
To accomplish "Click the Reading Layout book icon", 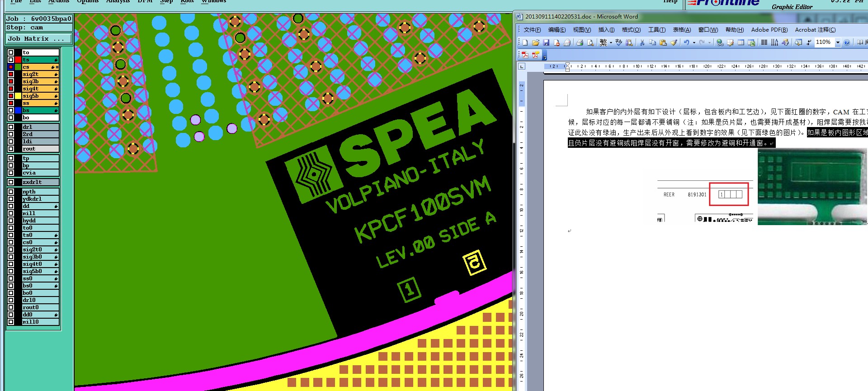I will [x=861, y=42].
